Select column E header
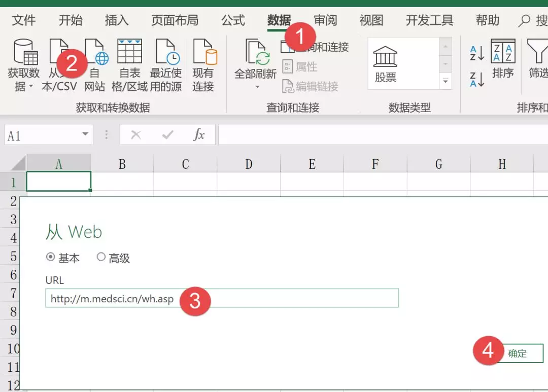 pos(312,163)
